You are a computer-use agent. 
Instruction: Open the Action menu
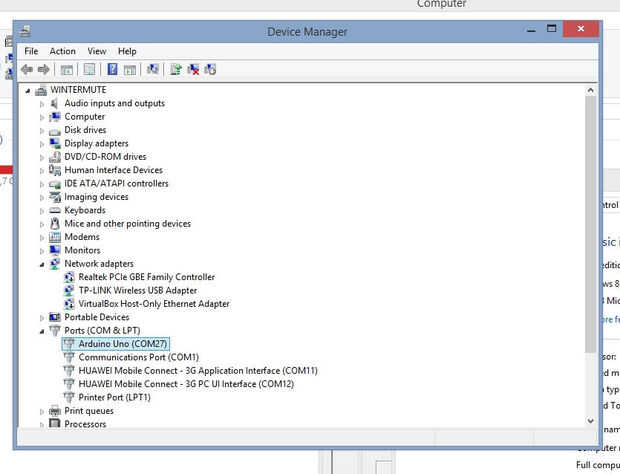(x=62, y=51)
